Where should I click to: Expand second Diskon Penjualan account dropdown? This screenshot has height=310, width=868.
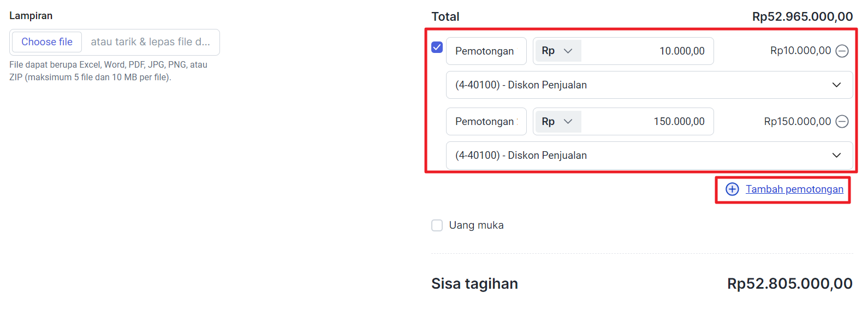point(649,156)
